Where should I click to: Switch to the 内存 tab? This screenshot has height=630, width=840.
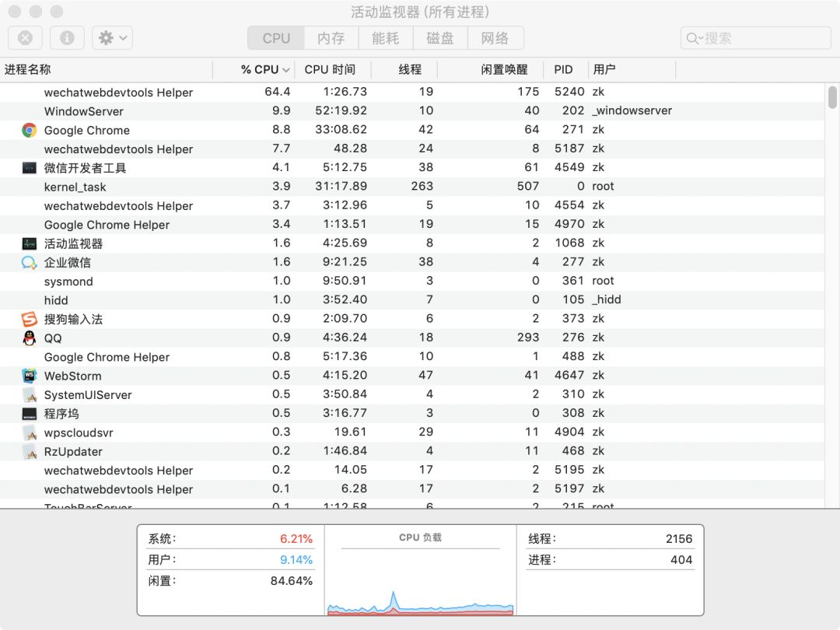(x=331, y=38)
